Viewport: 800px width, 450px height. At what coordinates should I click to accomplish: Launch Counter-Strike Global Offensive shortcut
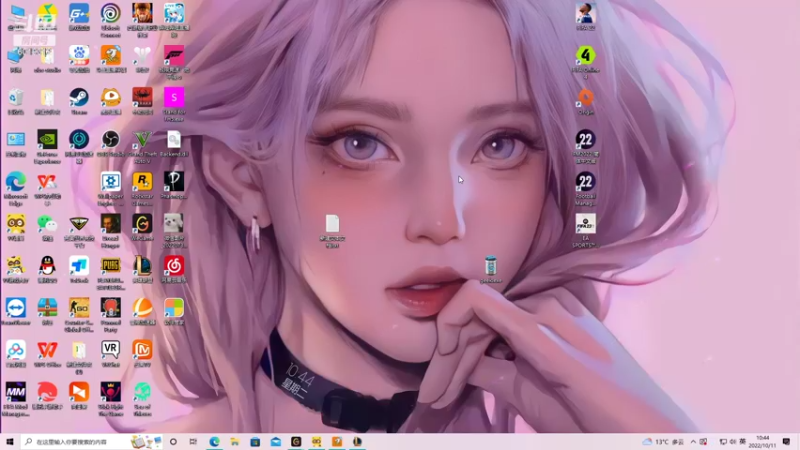click(x=79, y=315)
